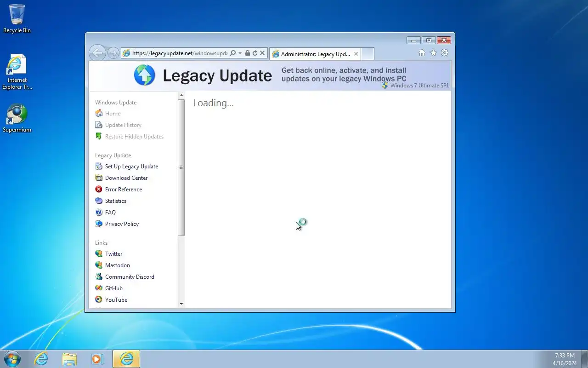The height and width of the screenshot is (368, 588).
Task: Click the Mastodon link icon
Action: 98,265
